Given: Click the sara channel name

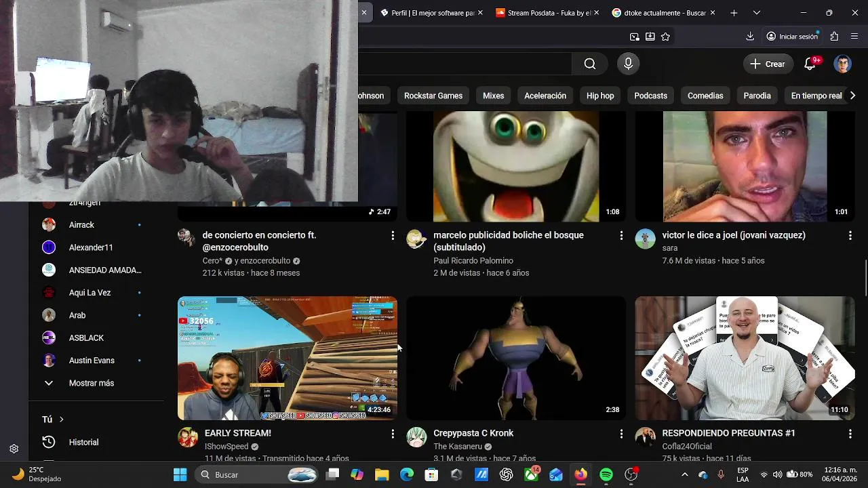Looking at the screenshot, I should pos(670,248).
